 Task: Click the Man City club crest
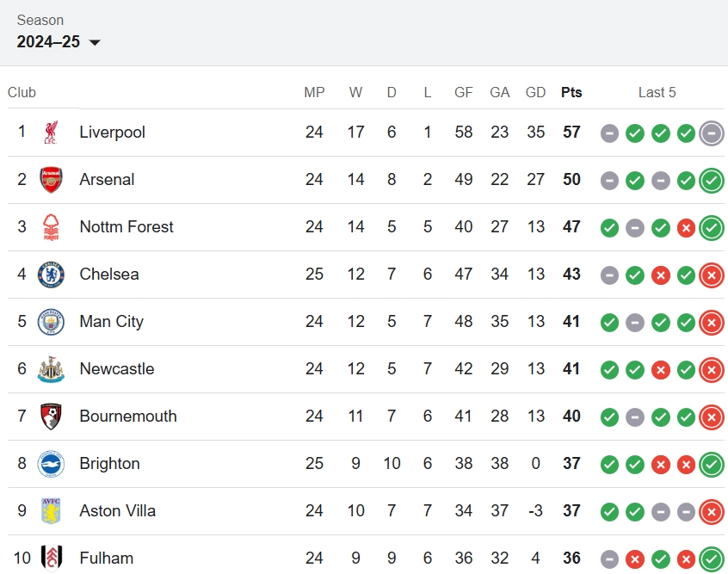(51, 322)
